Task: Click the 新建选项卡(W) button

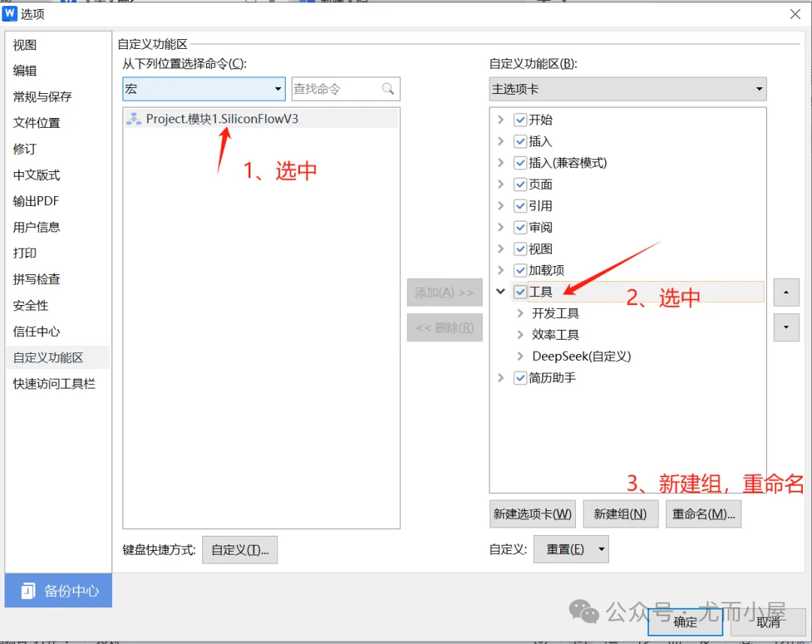Action: coord(532,514)
